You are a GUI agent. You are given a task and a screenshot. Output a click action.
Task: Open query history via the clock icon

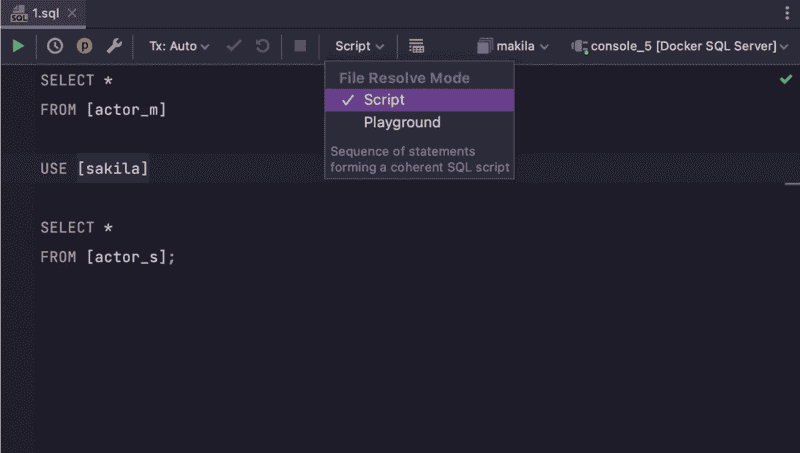(55, 46)
